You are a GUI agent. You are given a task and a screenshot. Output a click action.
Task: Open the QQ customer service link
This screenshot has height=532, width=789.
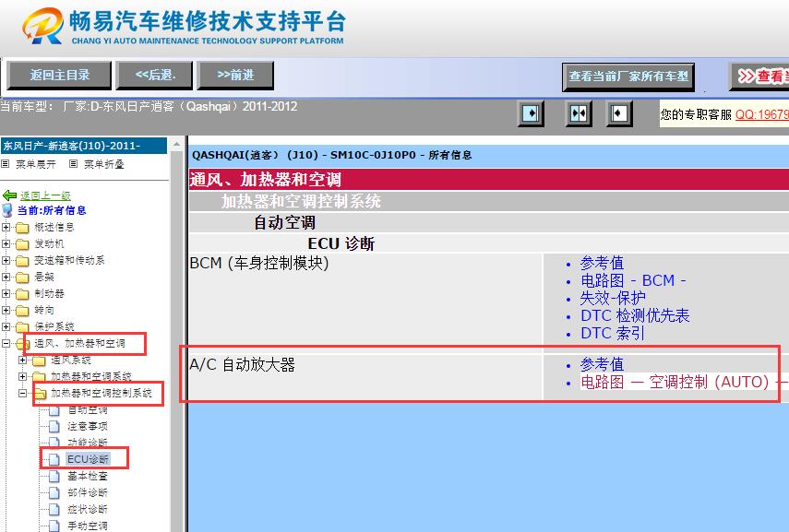point(762,114)
